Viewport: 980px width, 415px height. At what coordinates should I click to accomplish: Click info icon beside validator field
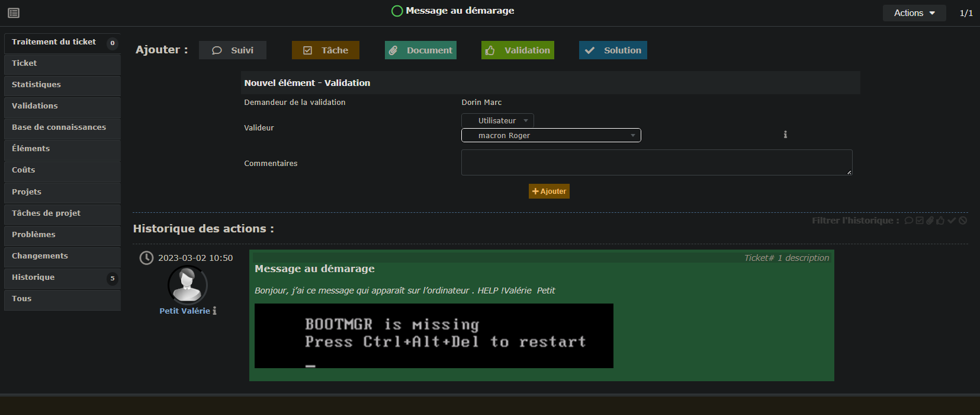click(x=785, y=135)
